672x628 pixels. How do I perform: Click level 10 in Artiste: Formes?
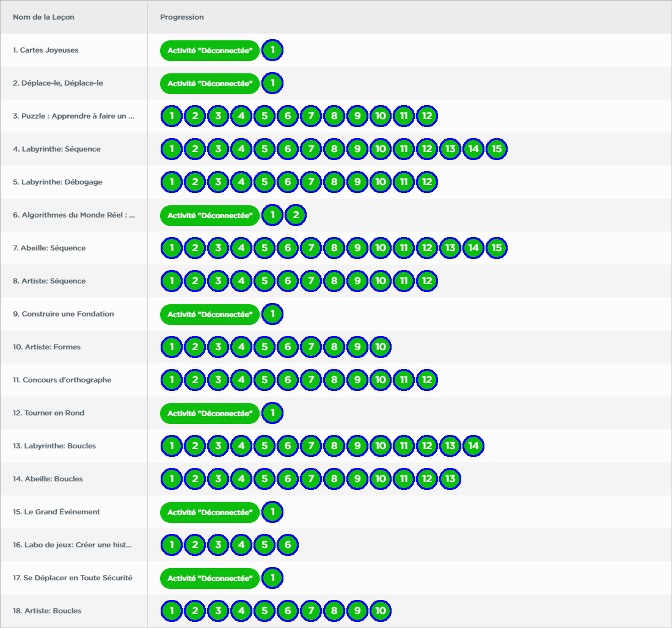click(381, 347)
